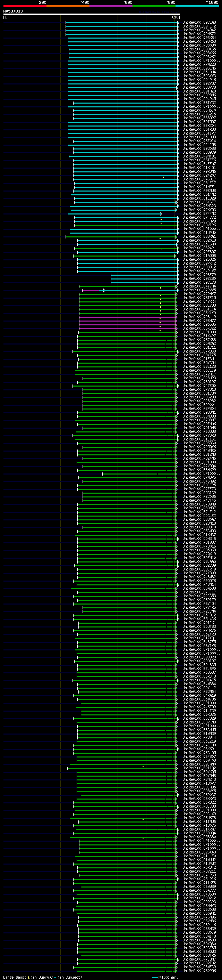Click the query end position 616
Image resolution: width=222 pixels, height=980 pixels.
175,17
